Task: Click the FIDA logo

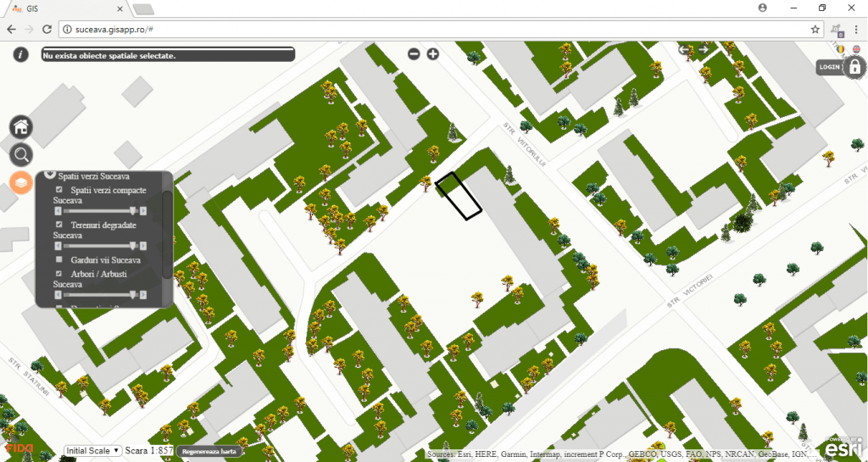Action: coord(19,448)
